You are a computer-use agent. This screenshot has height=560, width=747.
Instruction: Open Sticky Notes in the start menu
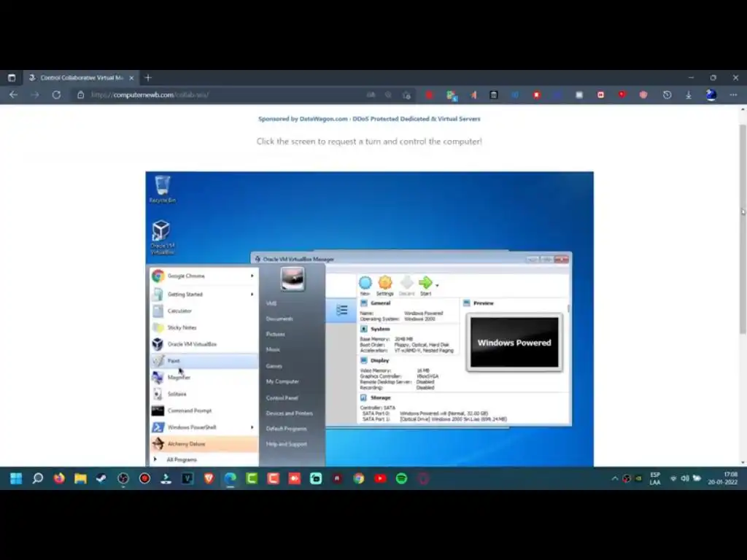pyautogui.click(x=204, y=327)
